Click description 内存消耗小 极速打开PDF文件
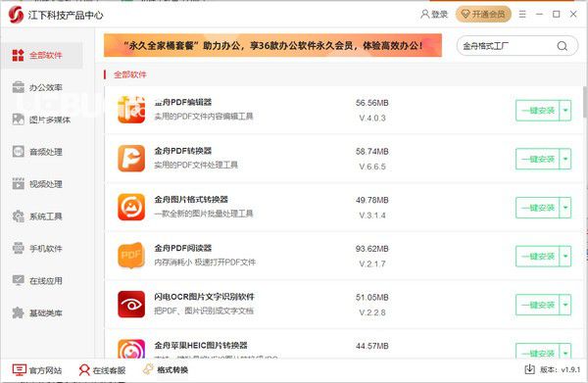Viewport: 588px width, 383px height. click(205, 263)
